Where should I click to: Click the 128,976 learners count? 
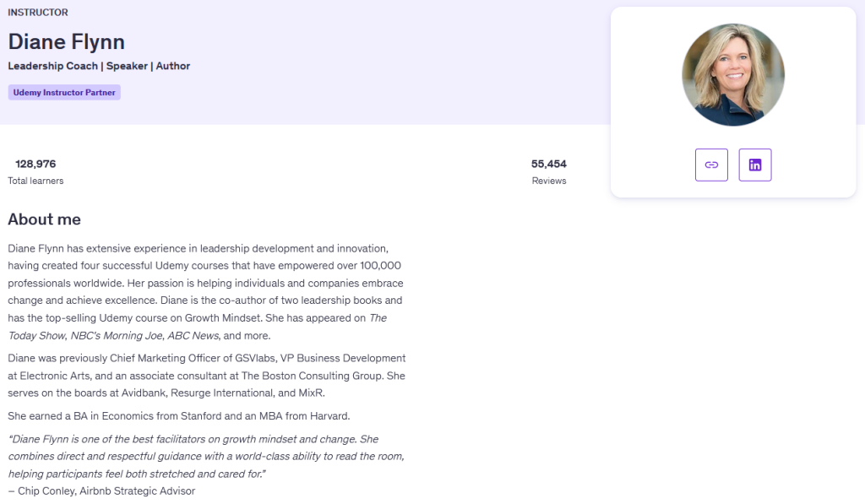click(x=35, y=164)
